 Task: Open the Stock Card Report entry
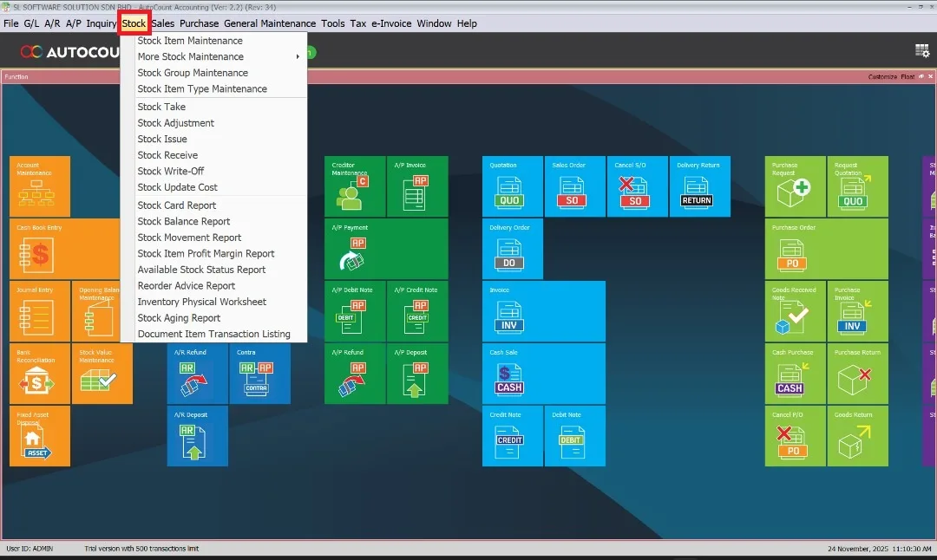coord(176,205)
